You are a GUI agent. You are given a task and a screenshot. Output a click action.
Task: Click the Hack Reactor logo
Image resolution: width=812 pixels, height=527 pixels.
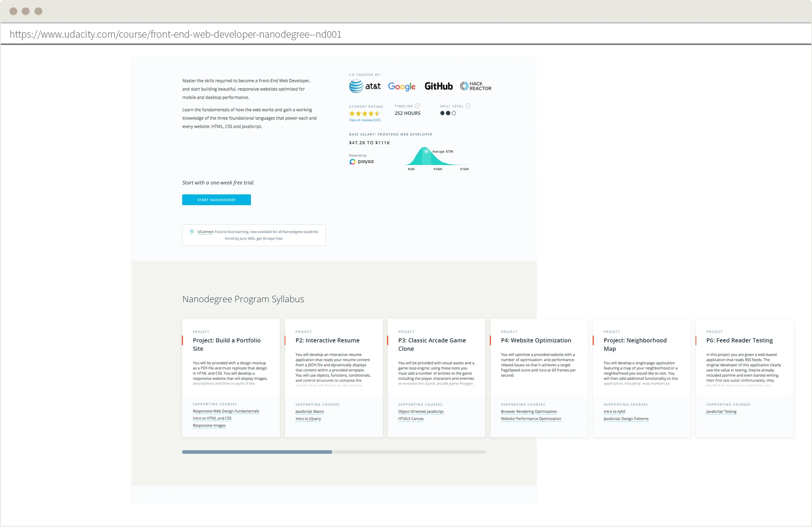click(475, 86)
